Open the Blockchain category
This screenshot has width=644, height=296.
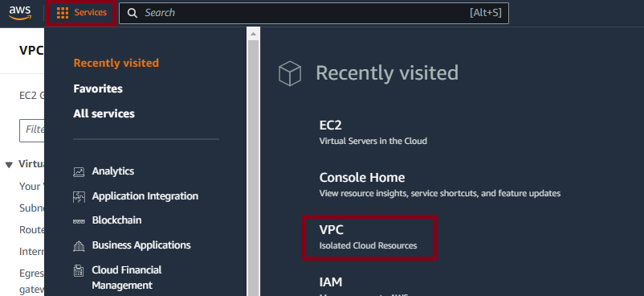coord(116,220)
